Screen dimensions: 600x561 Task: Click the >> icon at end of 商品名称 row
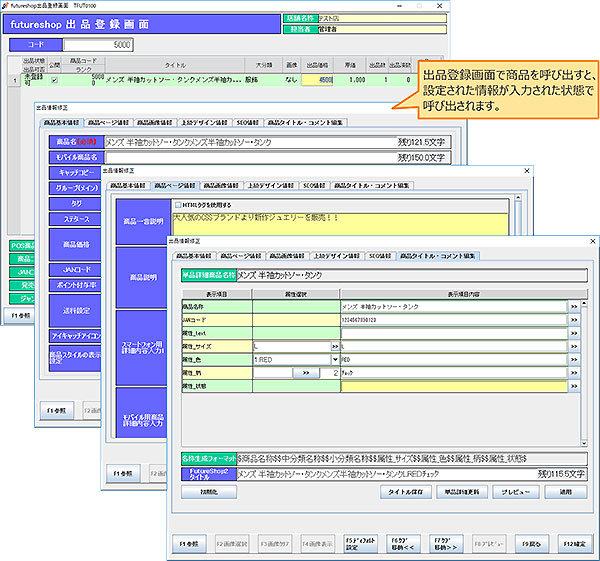click(x=574, y=305)
